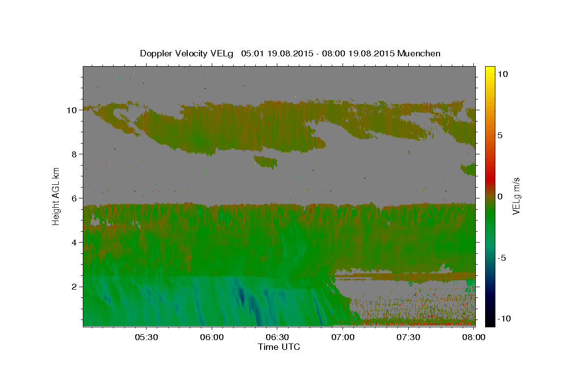Select the 06:00 time tick label
The height and width of the screenshot is (392, 588).
click(212, 337)
